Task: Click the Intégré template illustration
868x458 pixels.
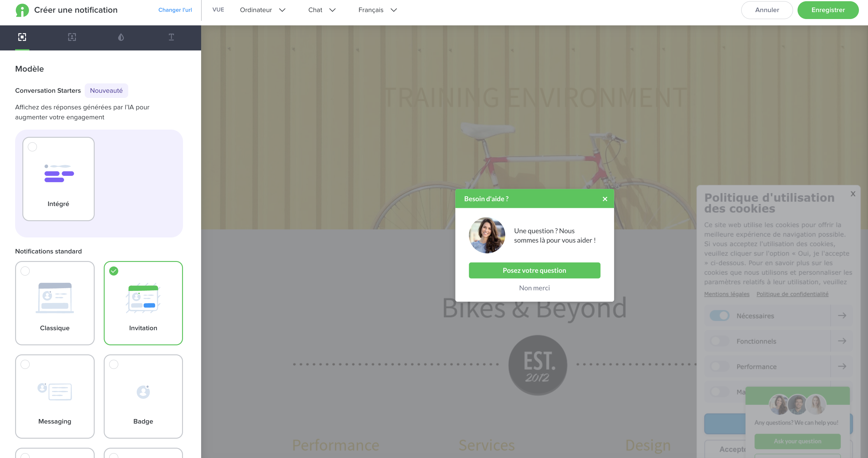Action: (x=59, y=173)
